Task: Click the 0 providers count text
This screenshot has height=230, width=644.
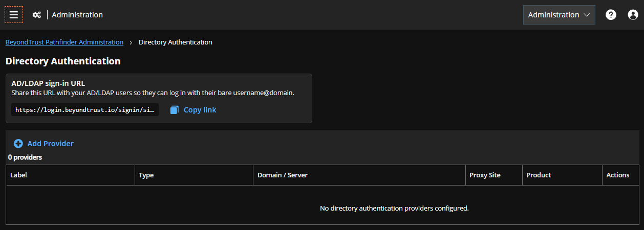Action: pyautogui.click(x=25, y=157)
